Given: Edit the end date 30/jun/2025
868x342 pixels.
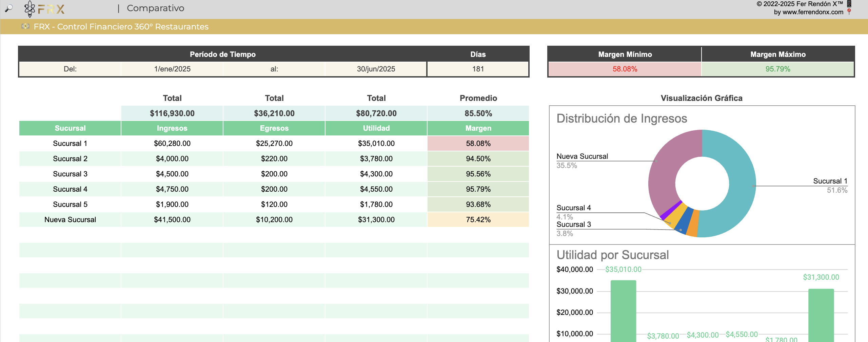Looking at the screenshot, I should [376, 69].
